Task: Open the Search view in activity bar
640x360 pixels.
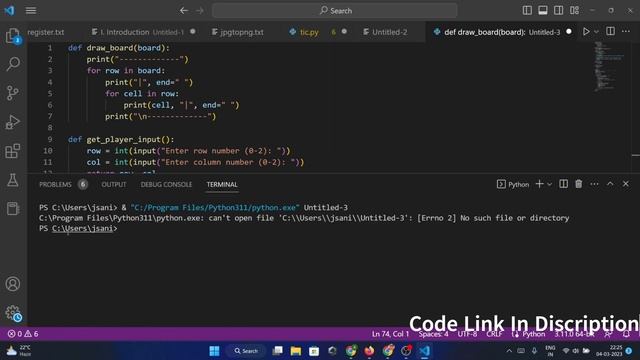Action: 13,64
